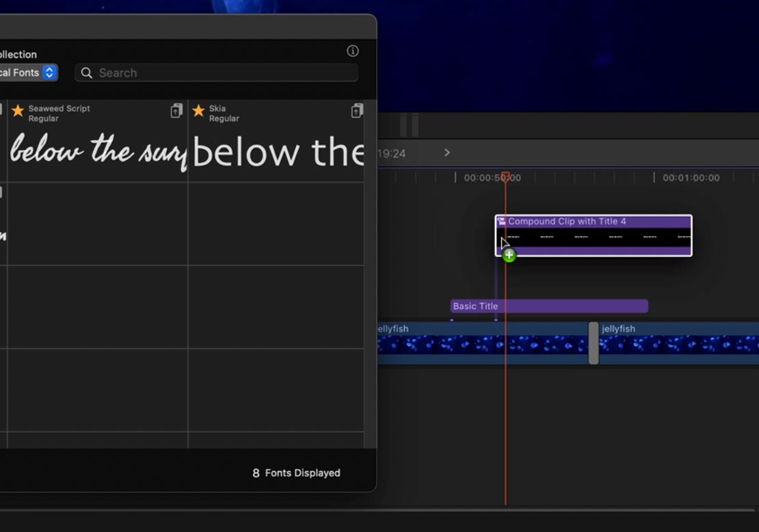Click the Seaweed Script Regular label
Screen dimensions: 759x532
pyautogui.click(x=59, y=114)
